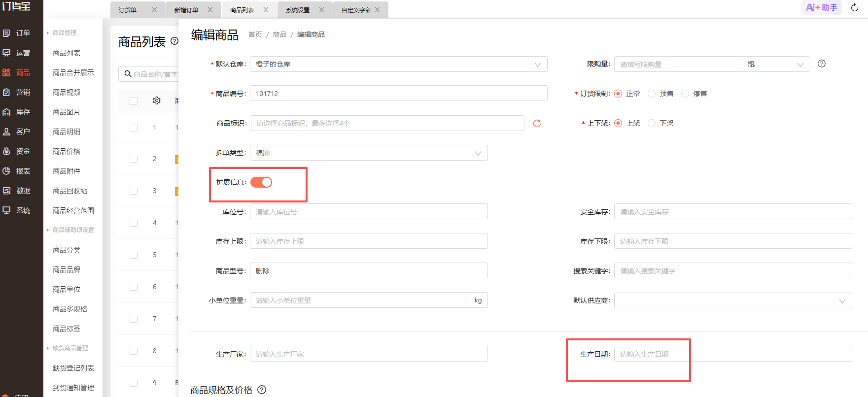The image size is (868, 397).
Task: Open the 营销 sidebar module
Action: (17, 92)
